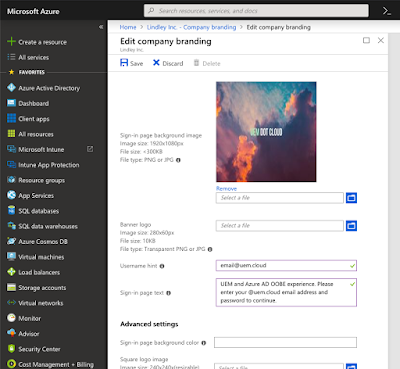The width and height of the screenshot is (400, 369).
Task: Open the Dashboard icon in the sidebar
Action: (x=11, y=103)
